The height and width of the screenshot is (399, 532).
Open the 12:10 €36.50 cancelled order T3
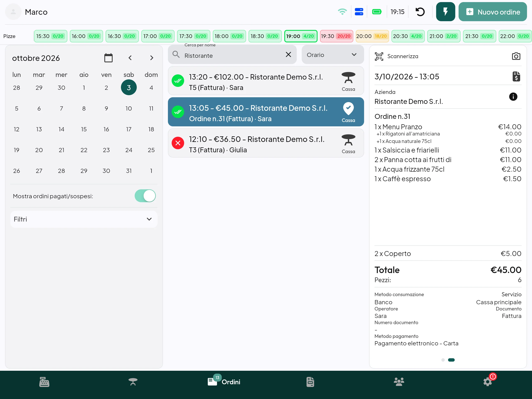click(266, 143)
